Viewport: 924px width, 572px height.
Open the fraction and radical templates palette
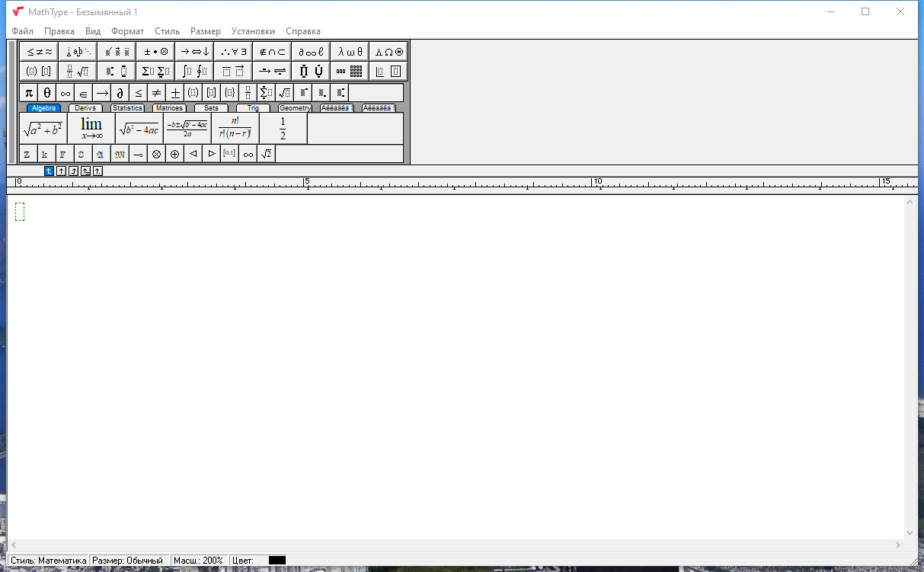[x=78, y=72]
